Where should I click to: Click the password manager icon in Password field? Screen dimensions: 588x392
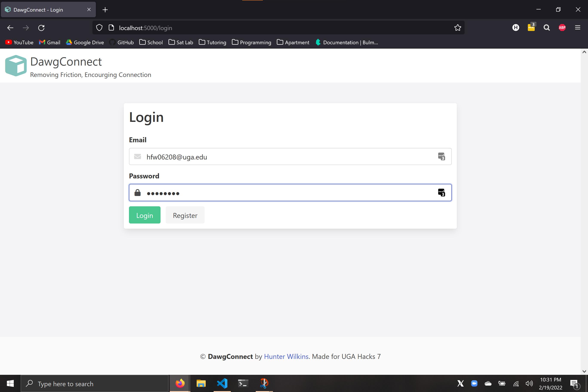click(x=441, y=193)
